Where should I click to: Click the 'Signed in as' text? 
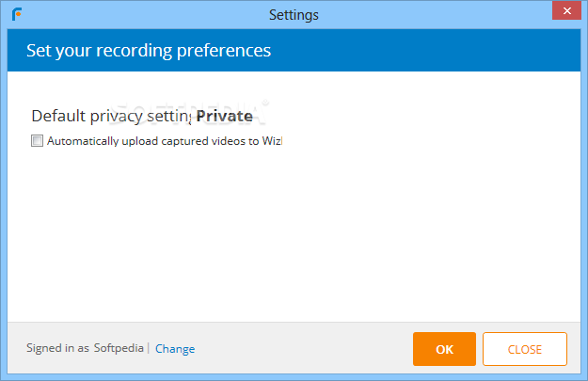point(57,348)
